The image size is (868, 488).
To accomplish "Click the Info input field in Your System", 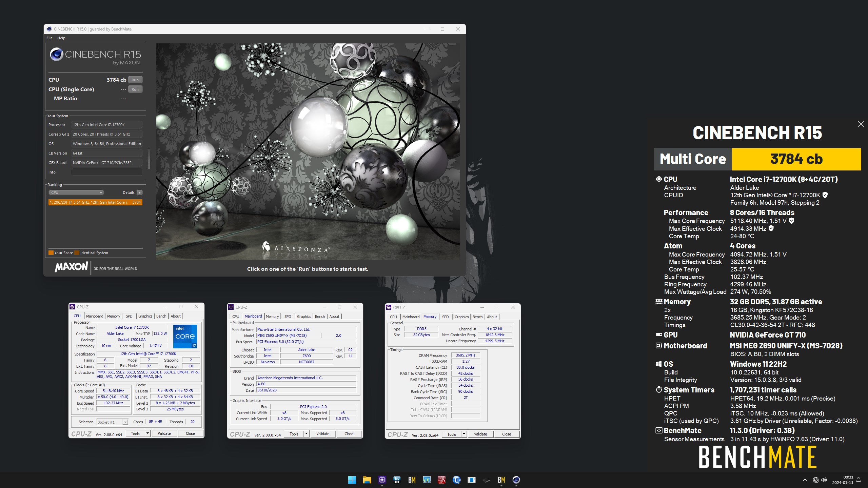I will 106,172.
